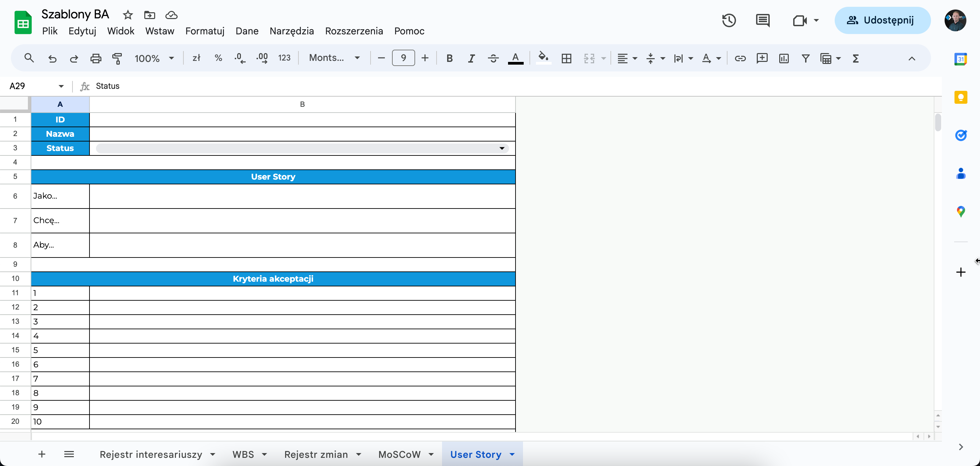The height and width of the screenshot is (466, 980).
Task: Click the functions sigma icon
Action: click(x=855, y=58)
